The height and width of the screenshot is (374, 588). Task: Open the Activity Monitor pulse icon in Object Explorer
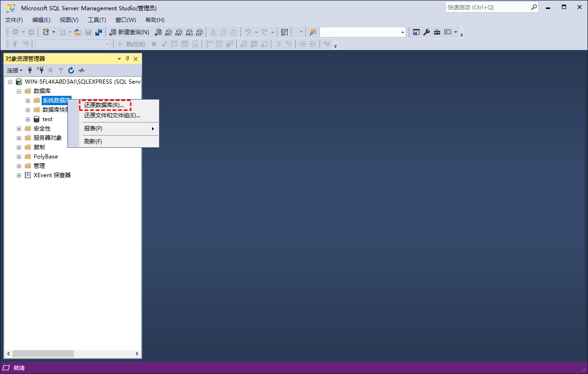point(81,71)
